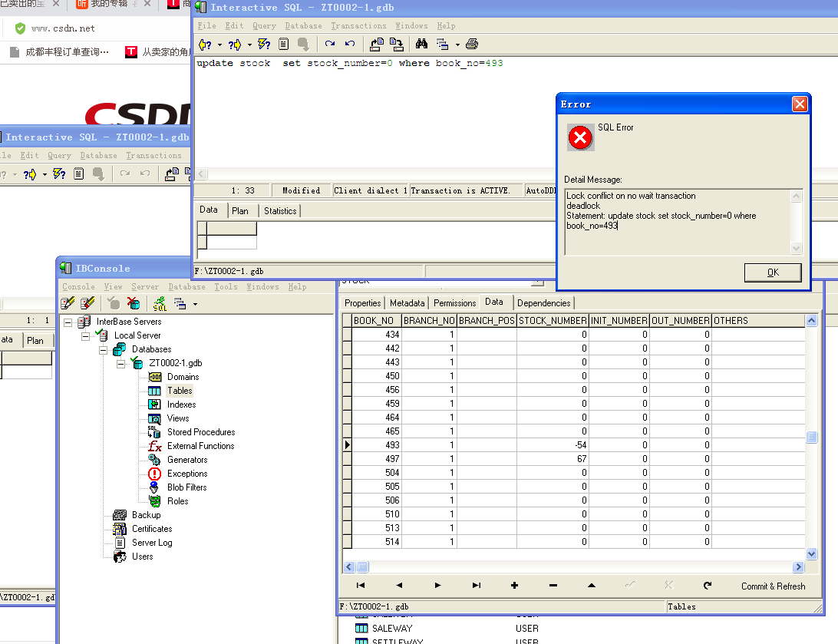Click data grid vertical scrollbar down arrow
The image size is (838, 644).
click(x=811, y=553)
